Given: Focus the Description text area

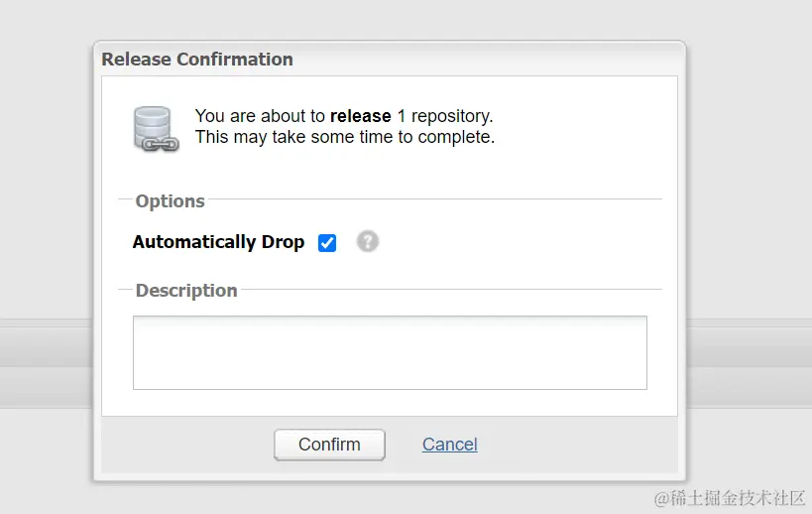Looking at the screenshot, I should (x=390, y=352).
